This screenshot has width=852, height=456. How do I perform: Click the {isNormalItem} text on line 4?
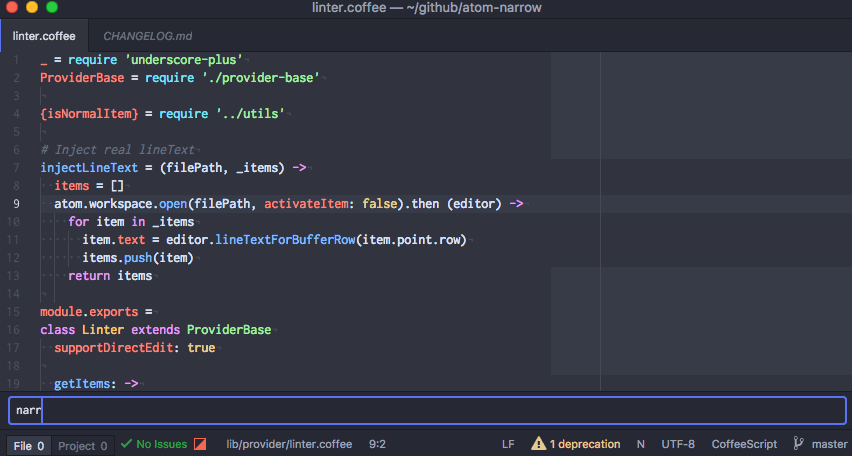point(89,114)
